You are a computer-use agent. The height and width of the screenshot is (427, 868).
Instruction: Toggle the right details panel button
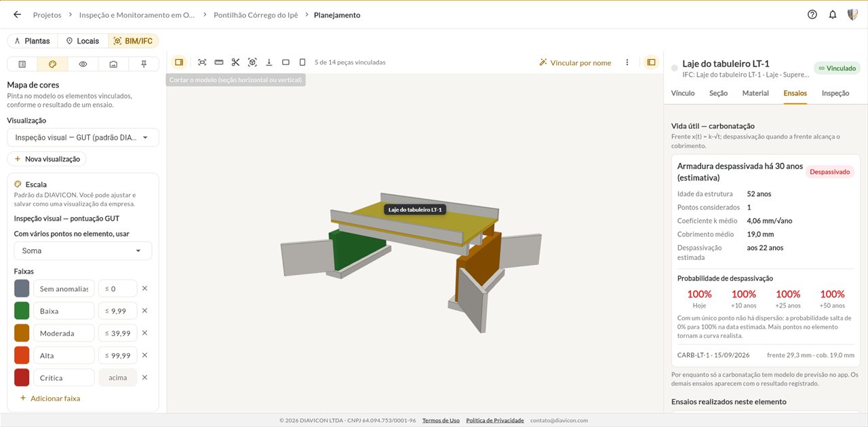(651, 62)
